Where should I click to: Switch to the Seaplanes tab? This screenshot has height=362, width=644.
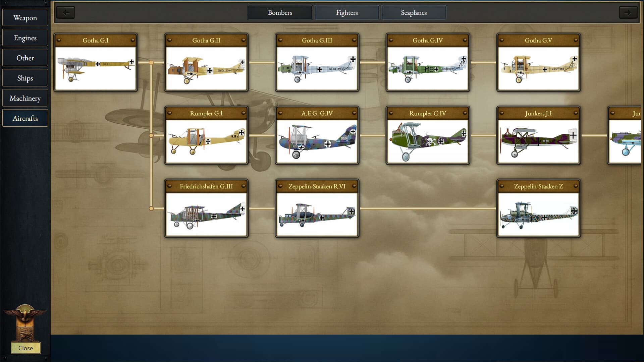pos(413,12)
